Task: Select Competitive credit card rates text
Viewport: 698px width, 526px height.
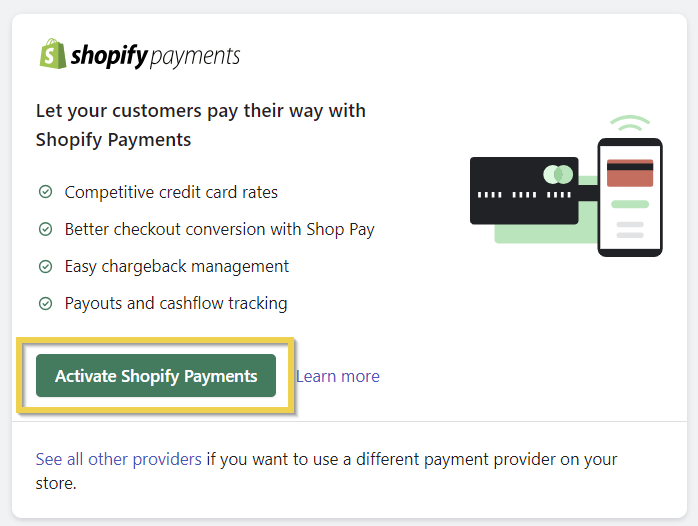Action: pyautogui.click(x=171, y=192)
